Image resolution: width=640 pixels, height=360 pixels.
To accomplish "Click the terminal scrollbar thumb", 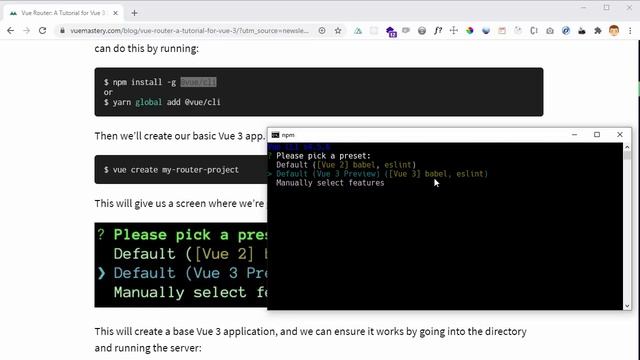I will pos(627,155).
